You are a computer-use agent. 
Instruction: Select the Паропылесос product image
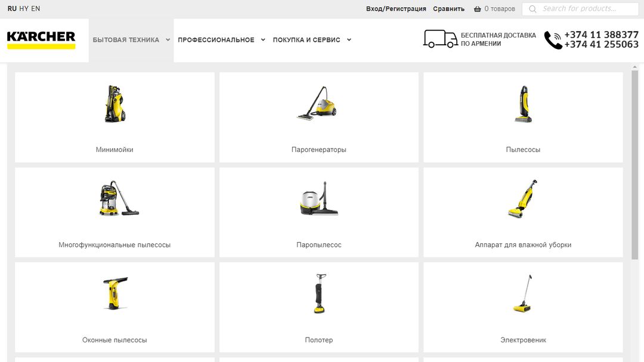click(319, 198)
